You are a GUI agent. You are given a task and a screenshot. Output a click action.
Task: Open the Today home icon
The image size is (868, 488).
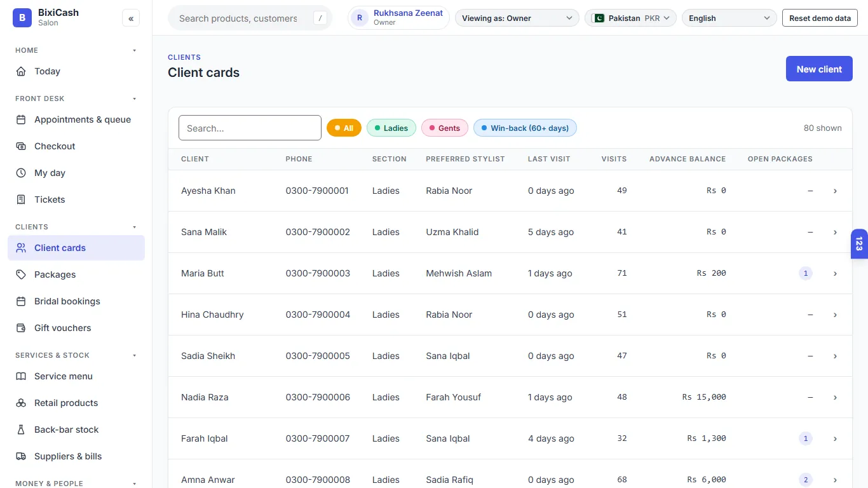22,71
